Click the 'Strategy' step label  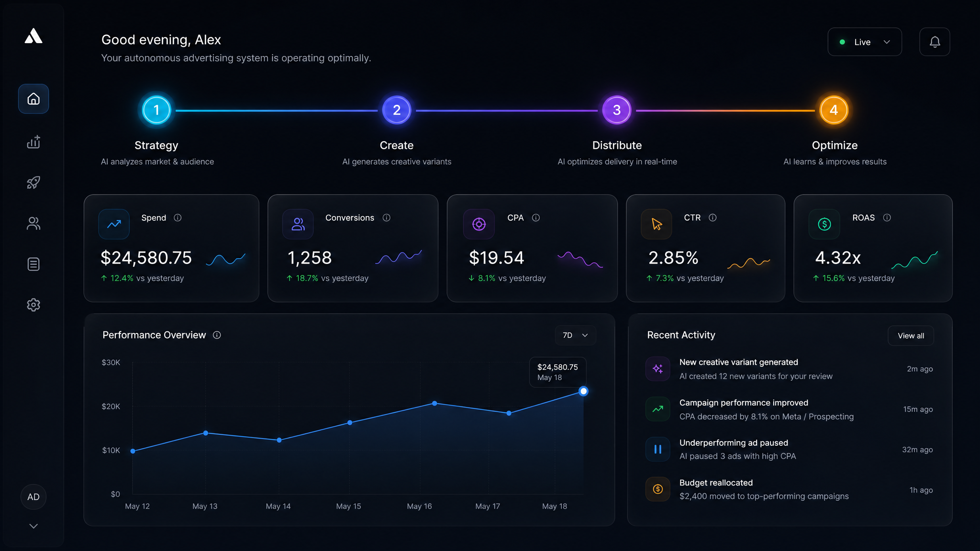click(x=156, y=145)
